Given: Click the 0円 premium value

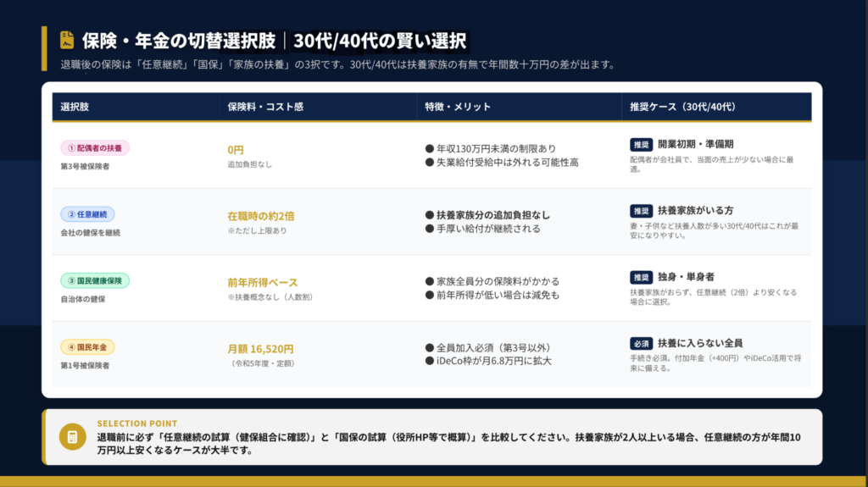Looking at the screenshot, I should pyautogui.click(x=236, y=149).
